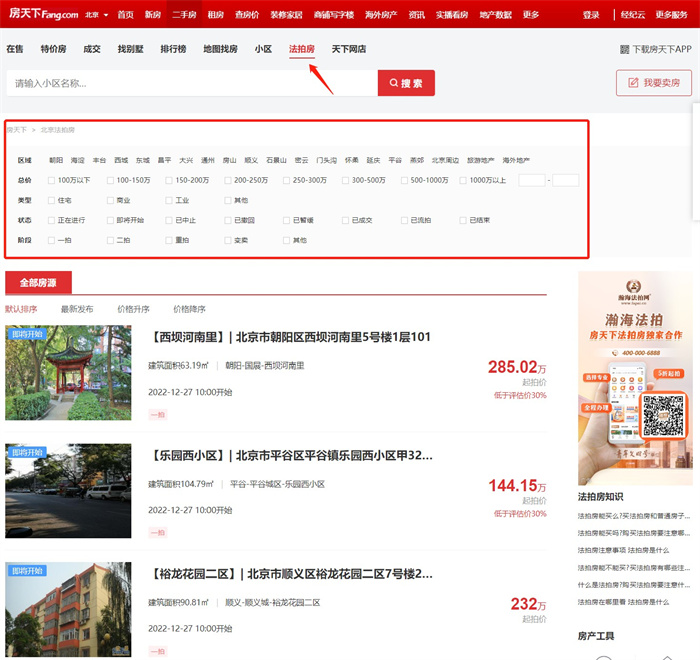Image resolution: width=700 pixels, height=660 pixels.
Task: Click the 下载房天下APP phone icon
Action: (625, 49)
